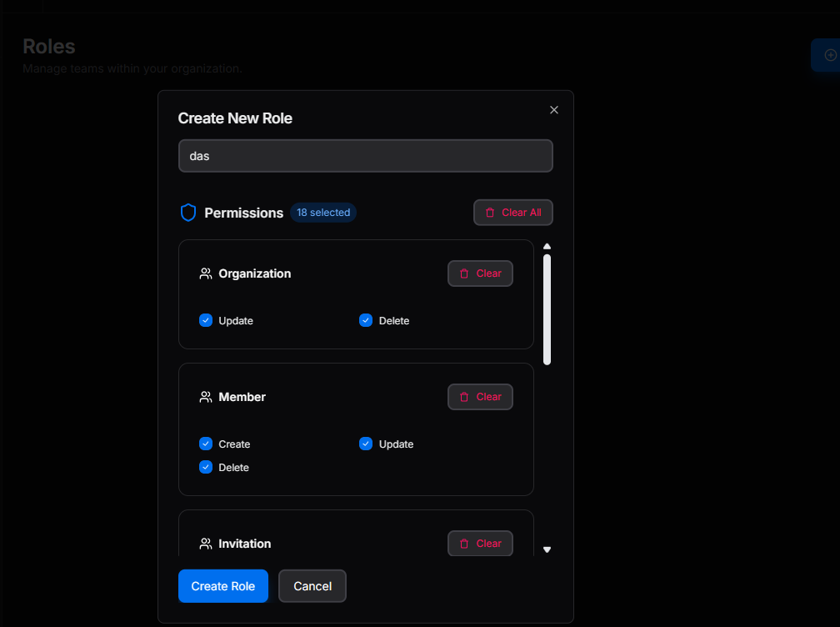Viewport: 840px width, 627px height.
Task: Click the upward scroll arrow above the scrollbar
Action: (x=547, y=244)
